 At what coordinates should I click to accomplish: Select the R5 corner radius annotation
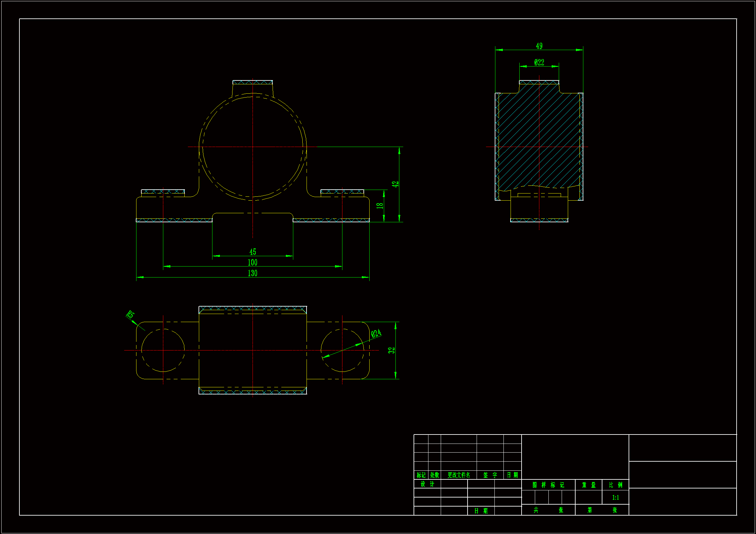point(130,315)
